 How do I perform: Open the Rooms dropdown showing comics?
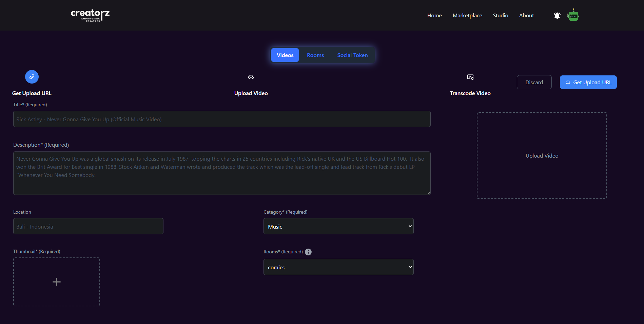coord(338,267)
